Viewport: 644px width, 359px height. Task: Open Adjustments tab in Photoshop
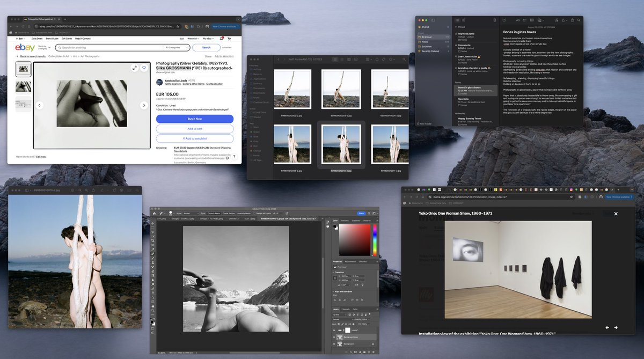[x=350, y=262]
